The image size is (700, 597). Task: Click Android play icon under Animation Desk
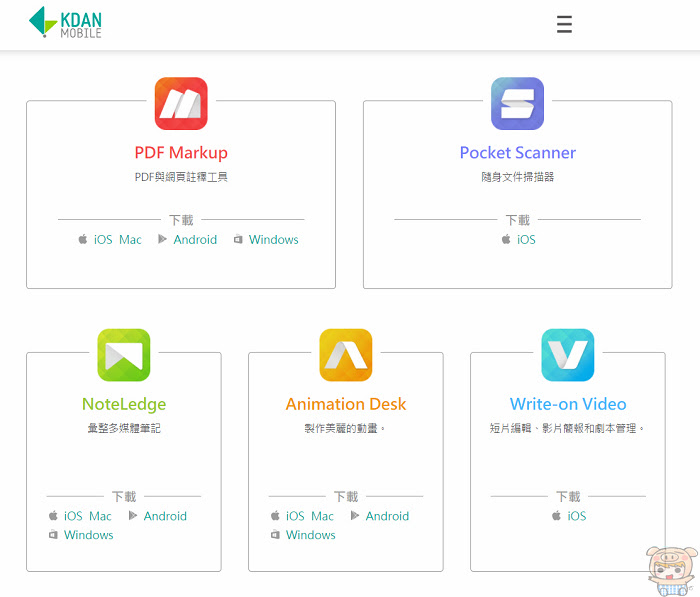click(354, 516)
